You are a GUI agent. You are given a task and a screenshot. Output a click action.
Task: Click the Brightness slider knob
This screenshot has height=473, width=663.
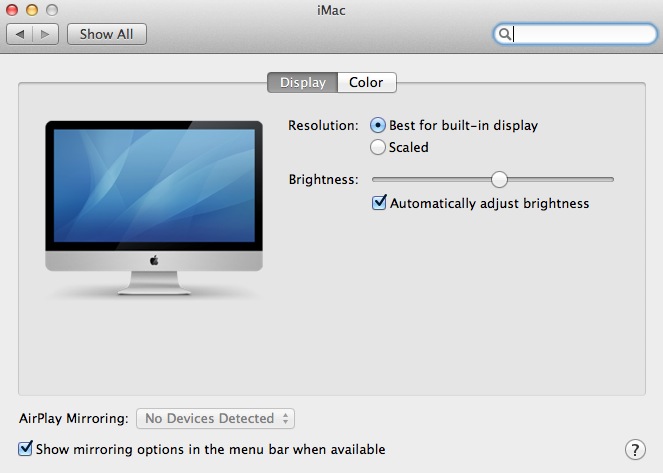tap(499, 179)
